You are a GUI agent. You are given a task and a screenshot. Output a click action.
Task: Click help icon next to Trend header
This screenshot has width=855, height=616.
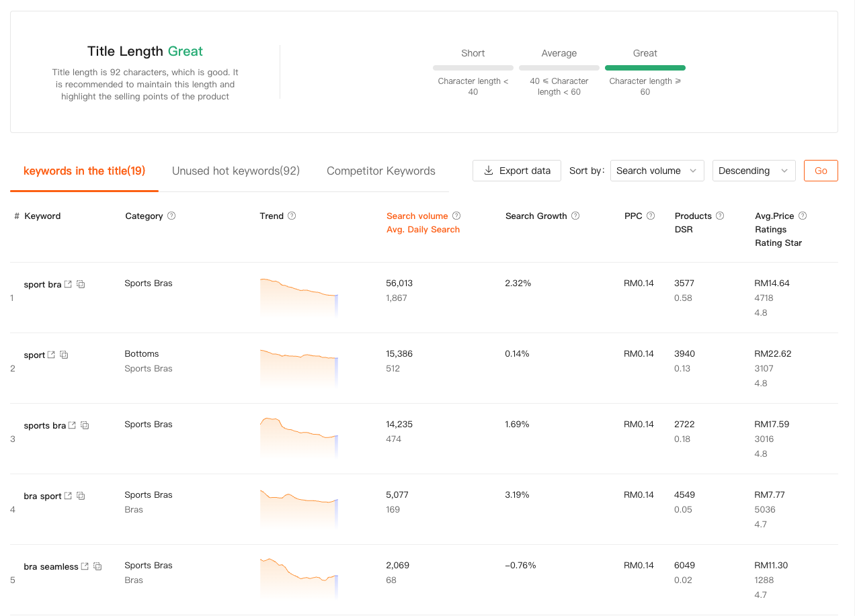pyautogui.click(x=292, y=216)
